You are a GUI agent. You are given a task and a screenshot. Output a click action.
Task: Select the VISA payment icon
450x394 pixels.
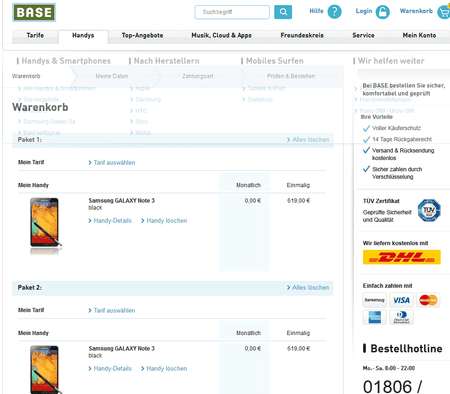tap(401, 300)
